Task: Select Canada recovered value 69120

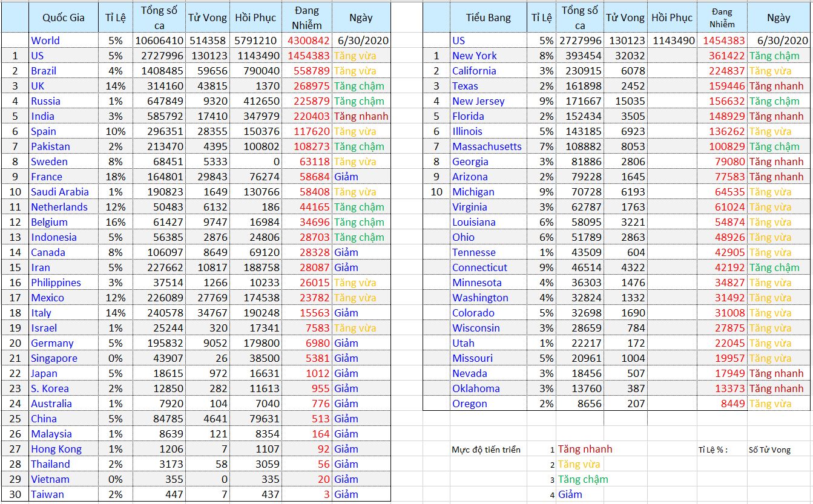Action: point(255,252)
